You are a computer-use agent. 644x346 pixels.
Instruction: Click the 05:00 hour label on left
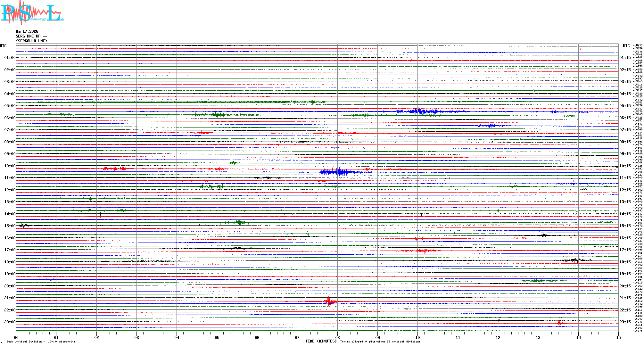click(x=10, y=106)
